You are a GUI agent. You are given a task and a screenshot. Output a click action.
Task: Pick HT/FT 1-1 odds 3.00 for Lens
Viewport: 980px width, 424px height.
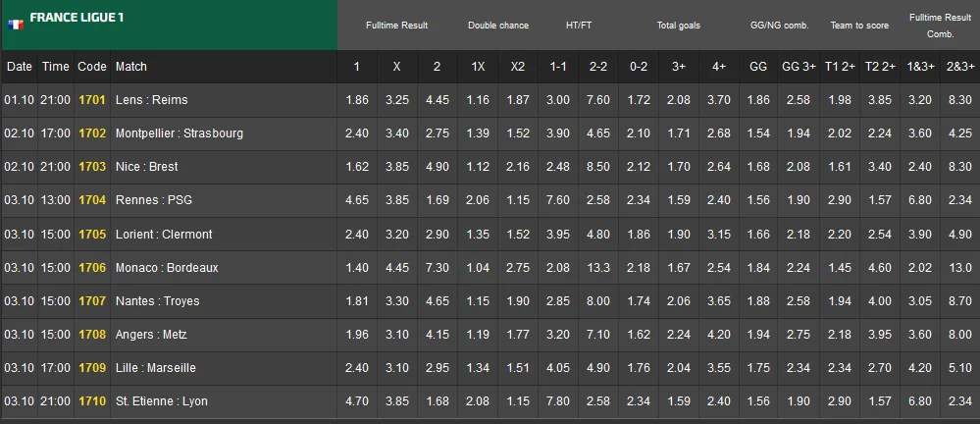pyautogui.click(x=558, y=100)
